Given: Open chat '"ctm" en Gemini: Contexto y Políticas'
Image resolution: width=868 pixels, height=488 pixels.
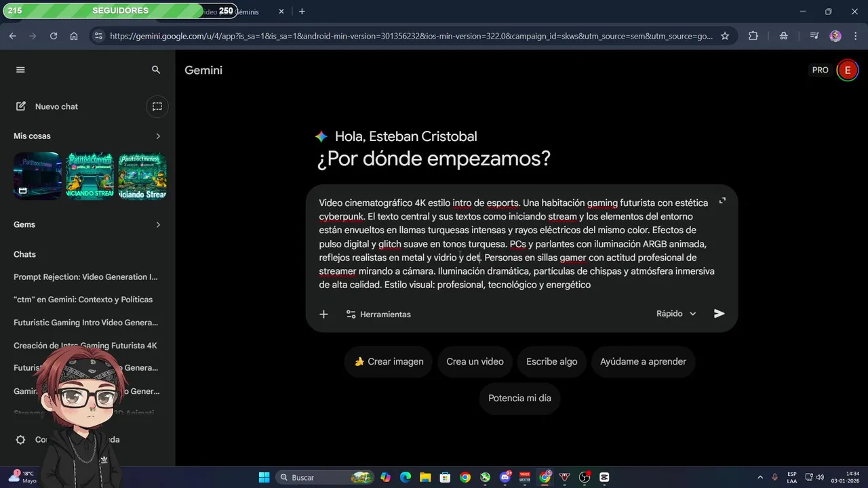Looking at the screenshot, I should [83, 300].
